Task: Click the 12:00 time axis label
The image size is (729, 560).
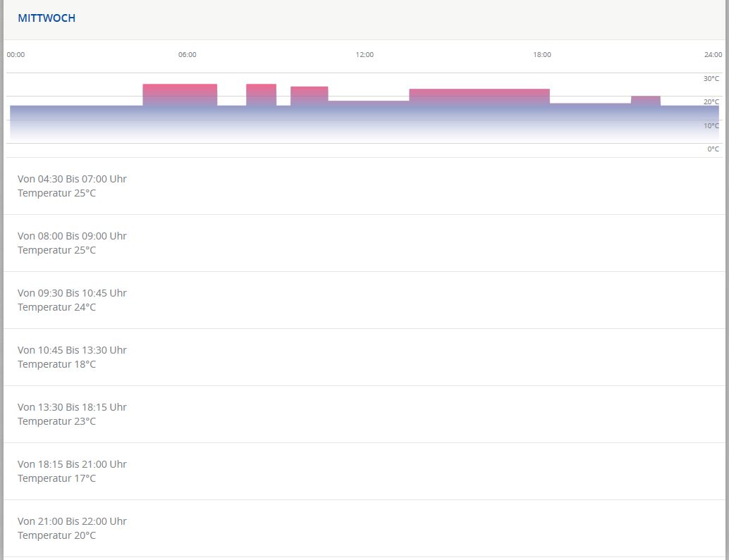Action: [x=364, y=55]
